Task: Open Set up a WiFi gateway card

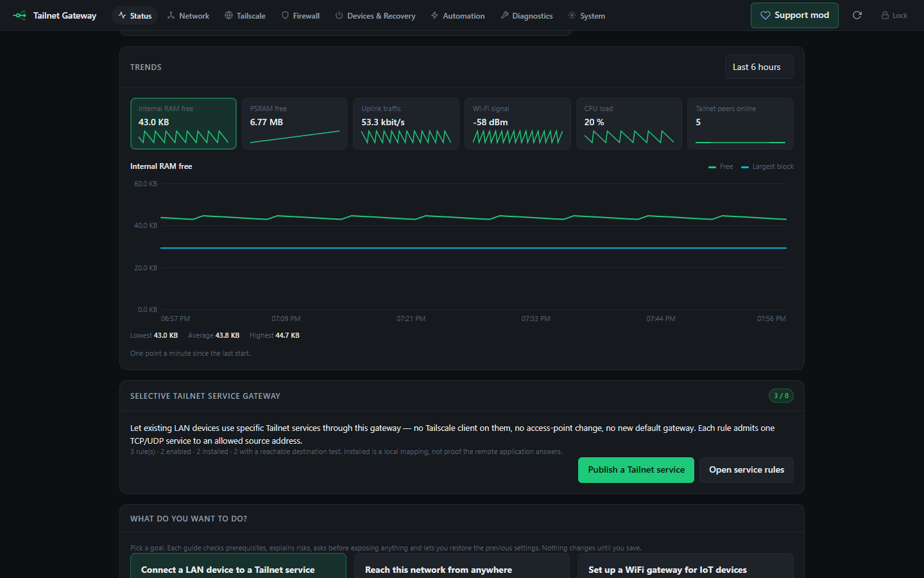Action: pyautogui.click(x=685, y=566)
